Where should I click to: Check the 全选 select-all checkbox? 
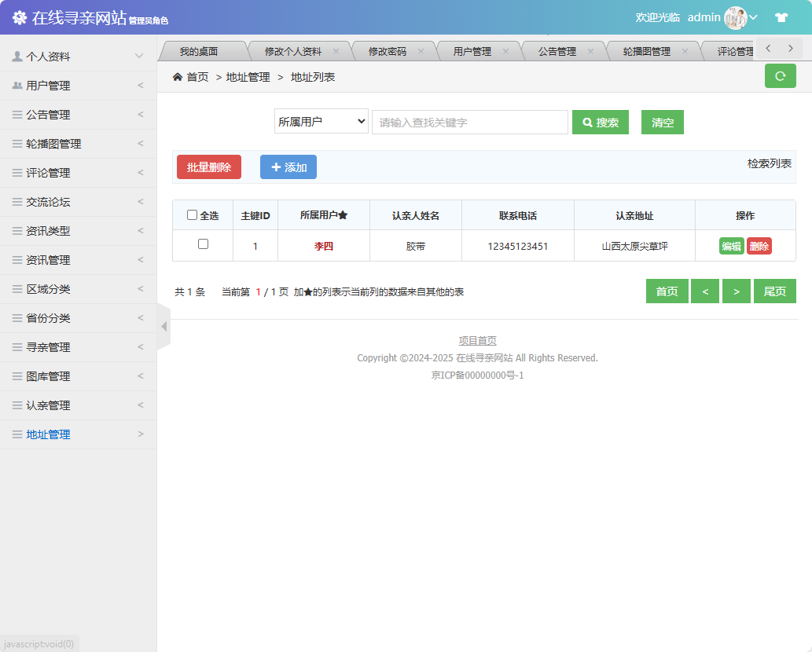pos(193,215)
